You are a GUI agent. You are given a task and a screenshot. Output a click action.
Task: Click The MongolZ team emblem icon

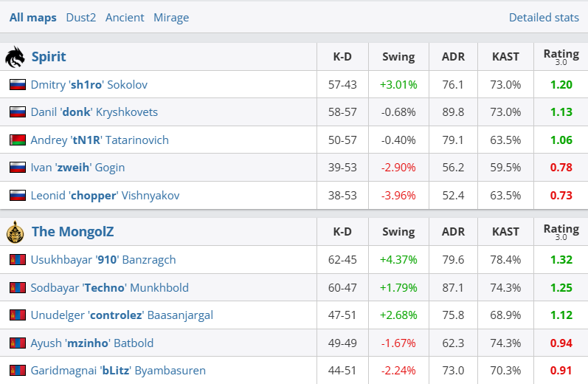(15, 232)
